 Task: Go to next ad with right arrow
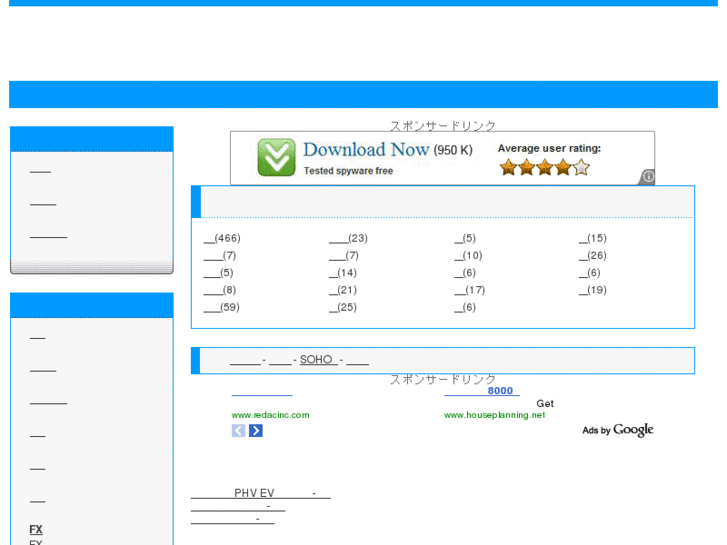(x=255, y=430)
